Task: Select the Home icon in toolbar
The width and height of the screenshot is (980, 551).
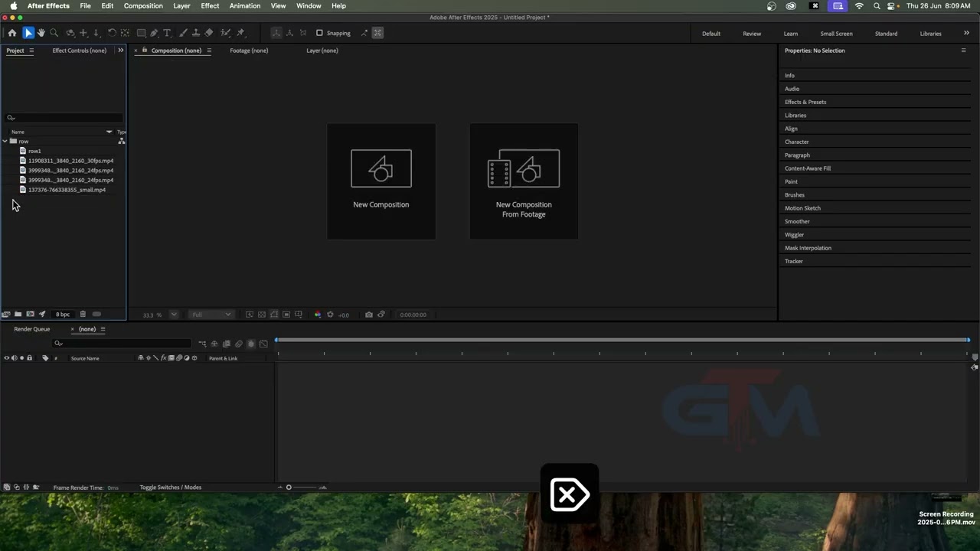Action: pyautogui.click(x=12, y=33)
